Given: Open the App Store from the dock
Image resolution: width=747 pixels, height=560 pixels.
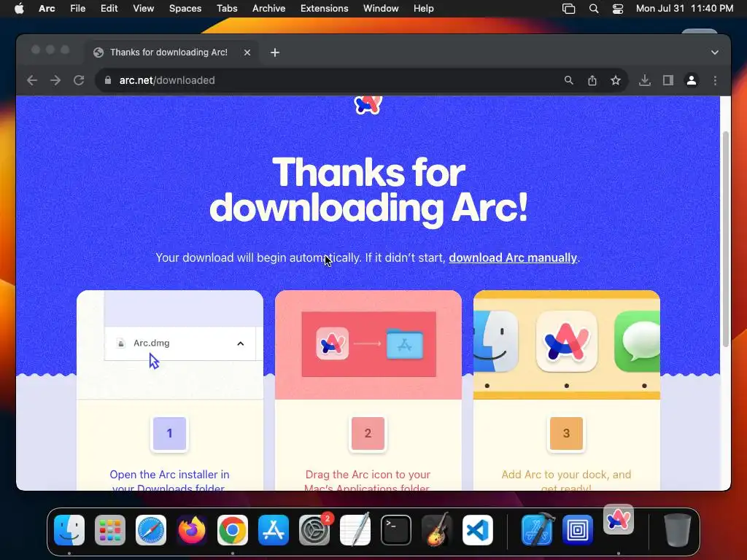Looking at the screenshot, I should tap(274, 530).
